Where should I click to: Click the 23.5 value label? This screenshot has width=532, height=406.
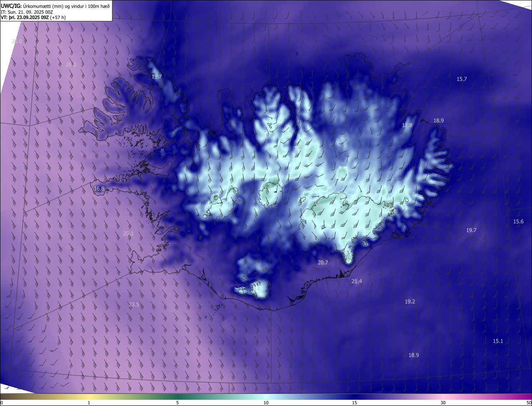[134, 304]
